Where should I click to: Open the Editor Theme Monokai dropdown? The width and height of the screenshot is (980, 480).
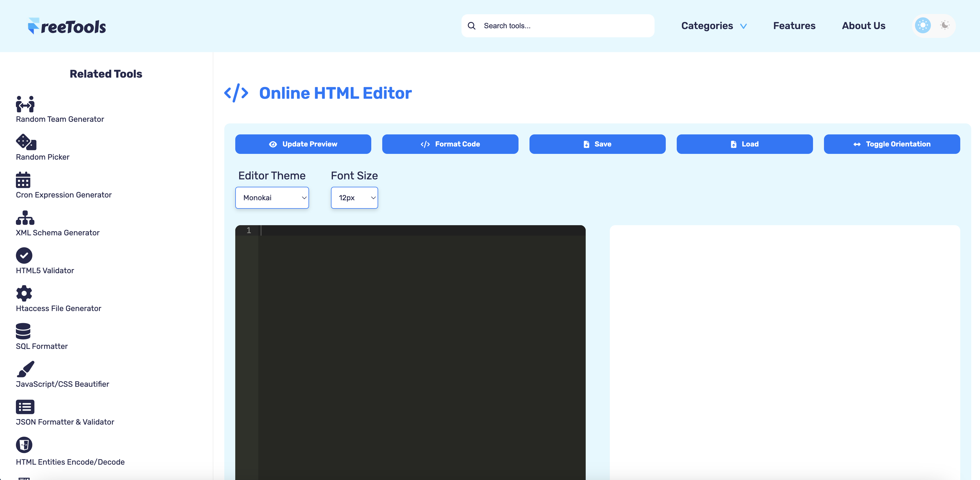(x=272, y=197)
